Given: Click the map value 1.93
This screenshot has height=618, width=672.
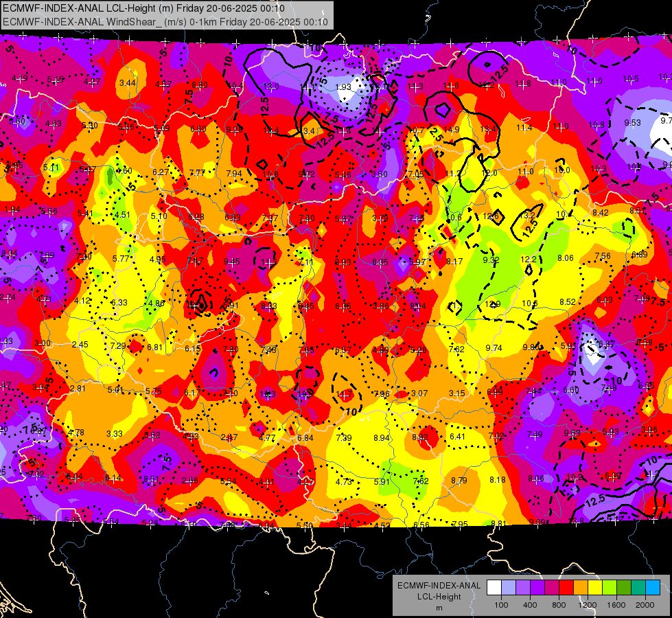Looking at the screenshot, I should click(343, 87).
